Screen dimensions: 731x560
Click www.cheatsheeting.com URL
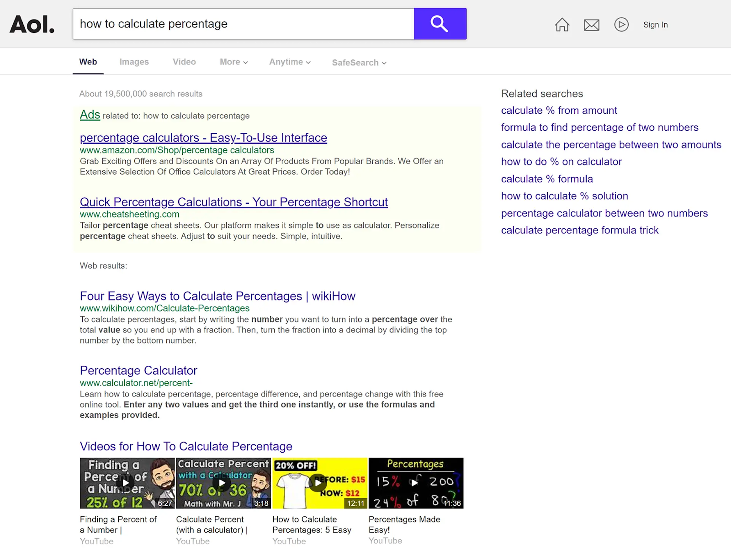pos(129,214)
